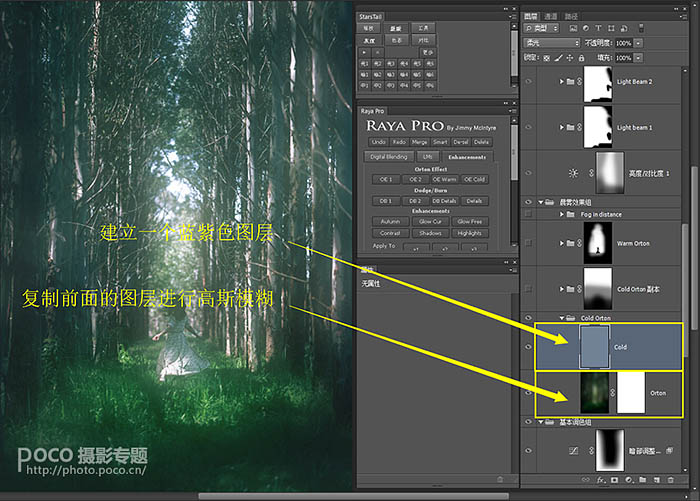This screenshot has width=700, height=501.
Task: Click mask link icon on Orton layer
Action: click(612, 393)
